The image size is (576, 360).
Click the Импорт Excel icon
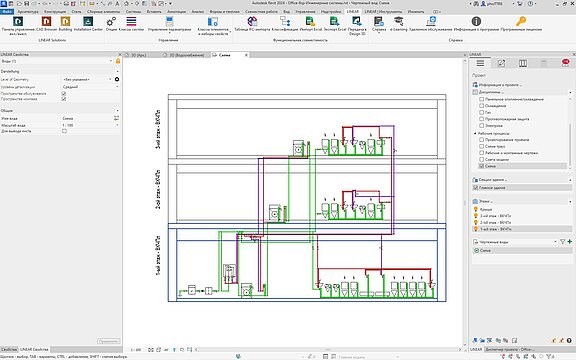click(x=310, y=22)
